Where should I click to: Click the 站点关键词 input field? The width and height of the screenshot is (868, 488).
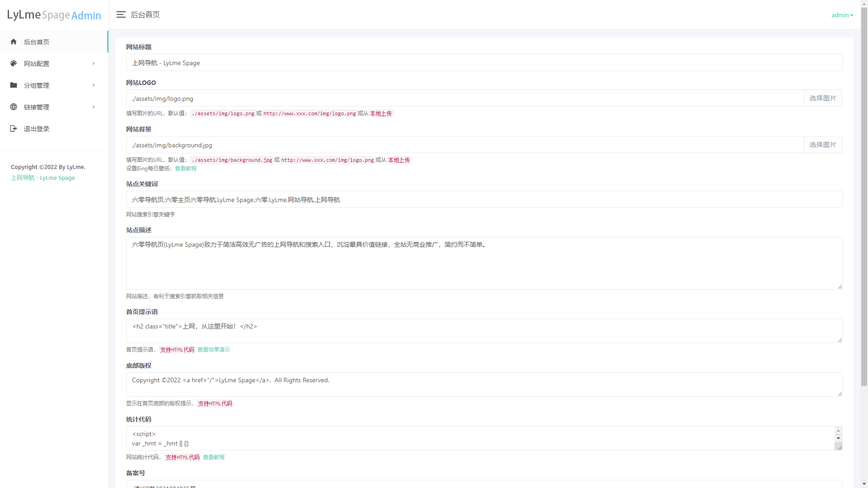pyautogui.click(x=484, y=200)
